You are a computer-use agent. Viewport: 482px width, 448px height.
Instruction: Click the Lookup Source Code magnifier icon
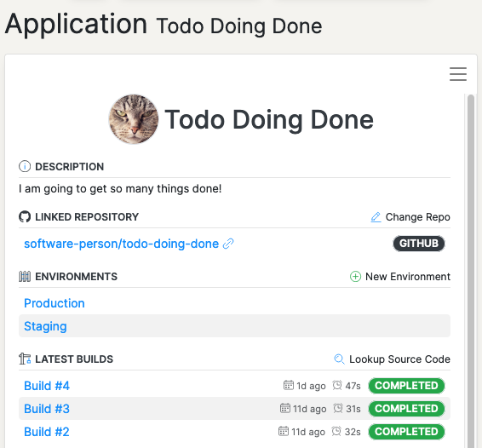(x=340, y=359)
